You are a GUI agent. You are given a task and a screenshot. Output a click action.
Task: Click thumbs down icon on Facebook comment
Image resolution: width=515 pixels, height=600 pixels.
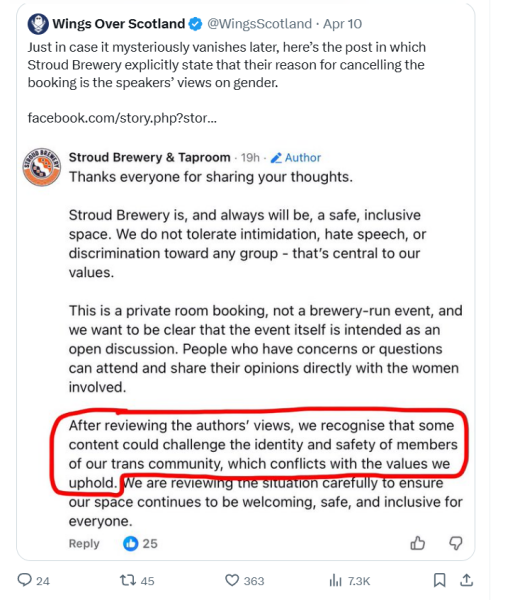pos(455,543)
